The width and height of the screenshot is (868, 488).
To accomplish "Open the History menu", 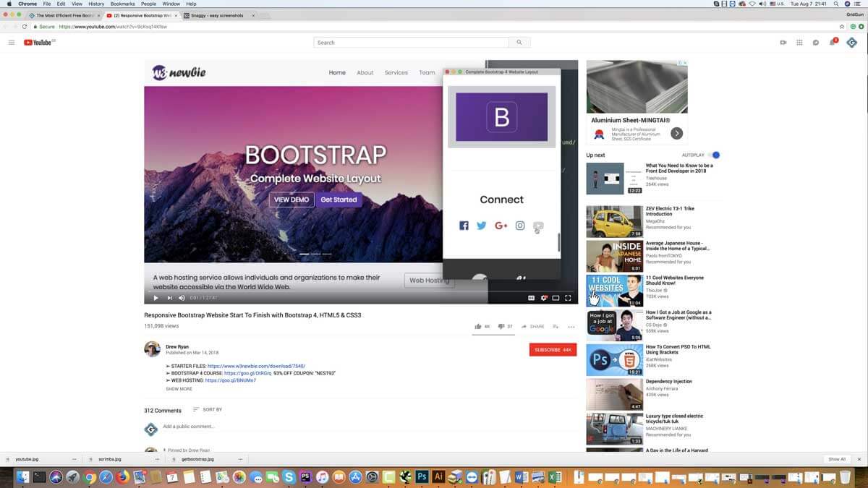I will click(96, 4).
